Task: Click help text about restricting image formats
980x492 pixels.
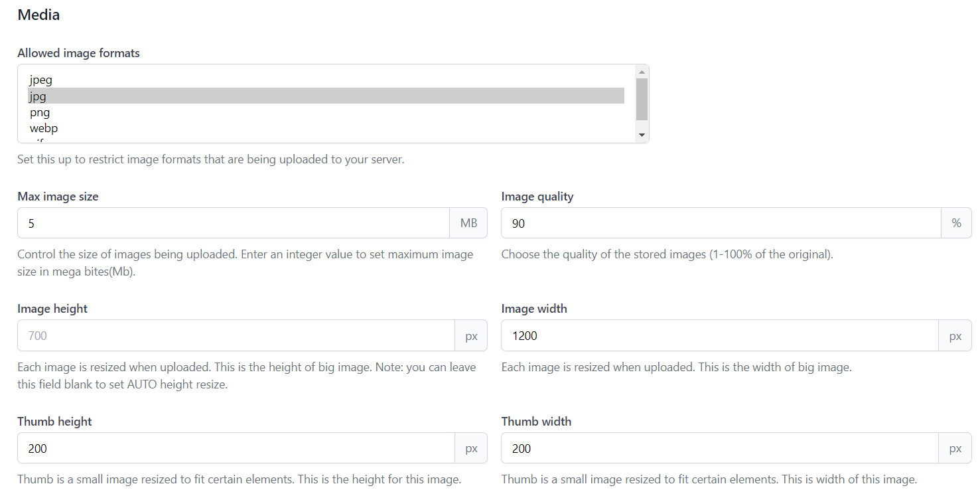Action: pos(210,160)
